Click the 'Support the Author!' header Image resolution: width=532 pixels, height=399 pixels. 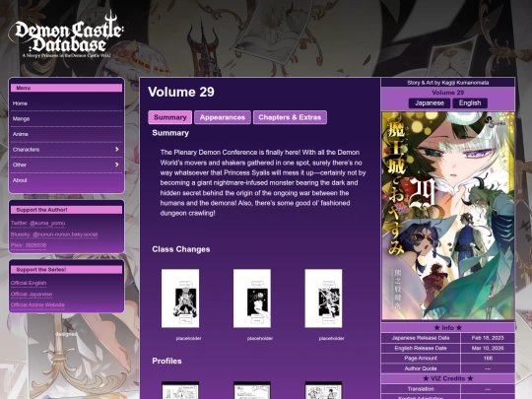pos(66,210)
